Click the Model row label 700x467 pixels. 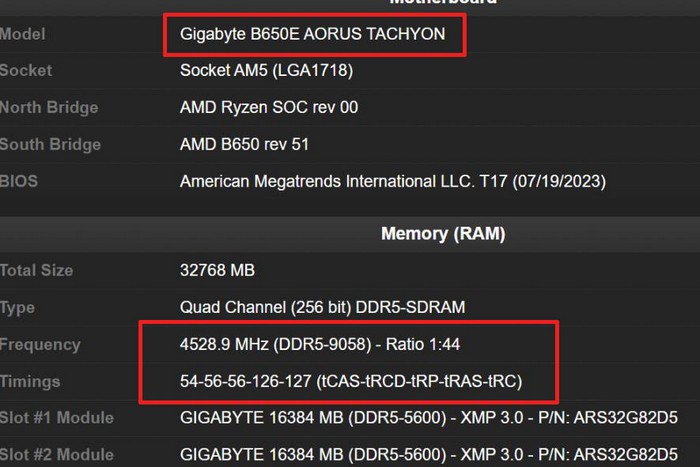[x=23, y=34]
